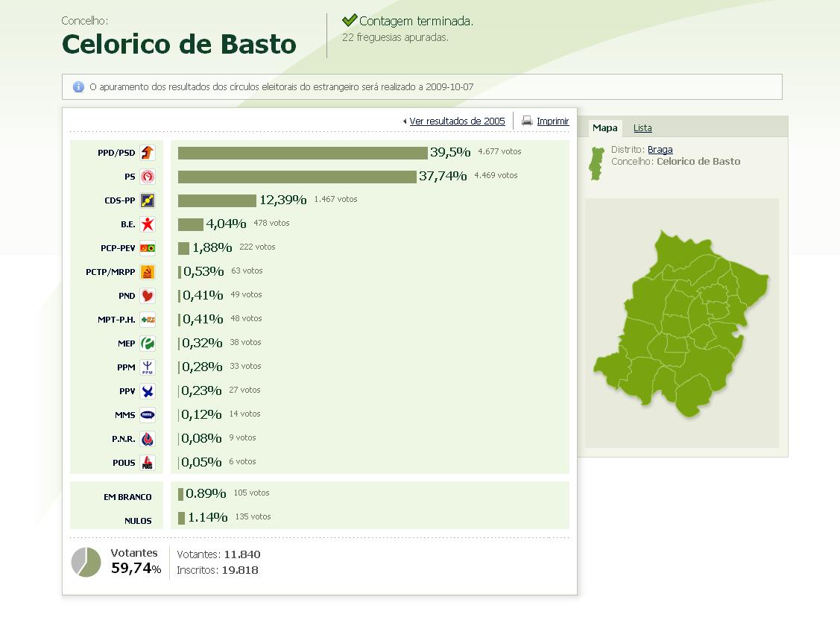Click the text '4.677 votos'
The height and width of the screenshot is (620, 840).
pos(499,151)
